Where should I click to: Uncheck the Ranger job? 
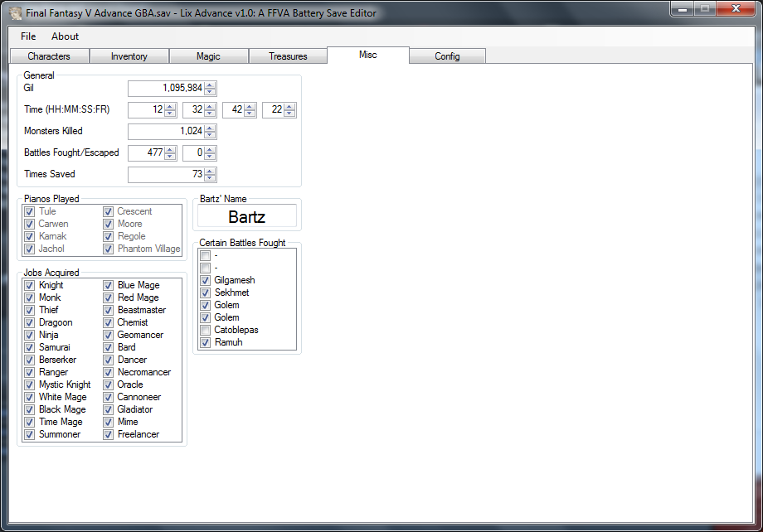pos(30,373)
